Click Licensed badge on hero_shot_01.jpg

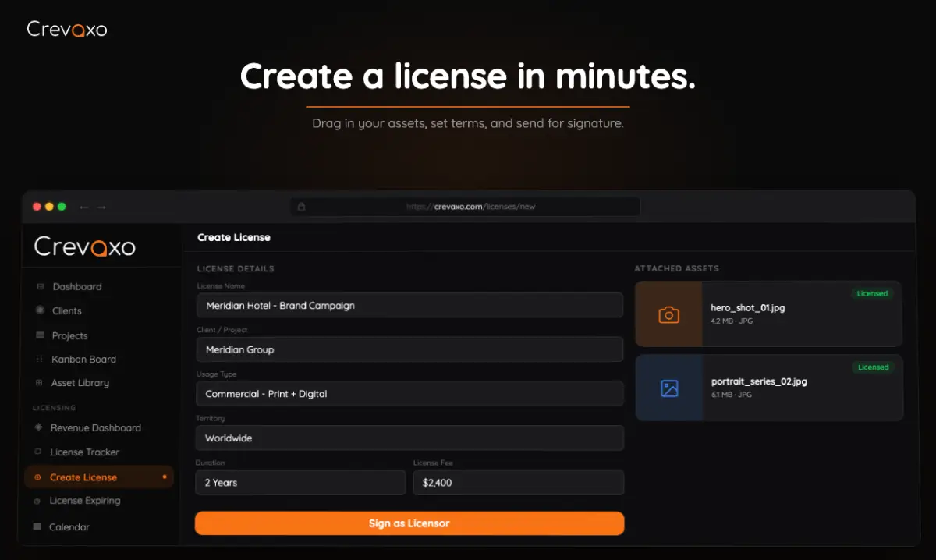pos(872,294)
